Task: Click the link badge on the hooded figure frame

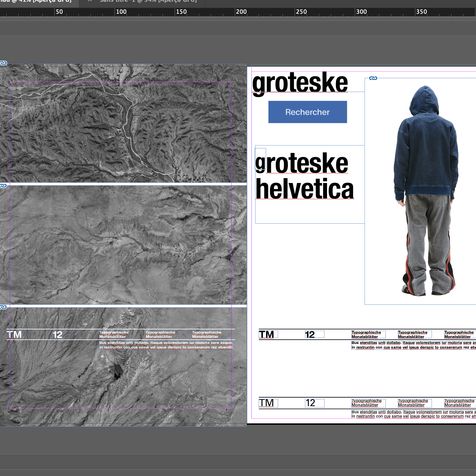Action: 373,78
